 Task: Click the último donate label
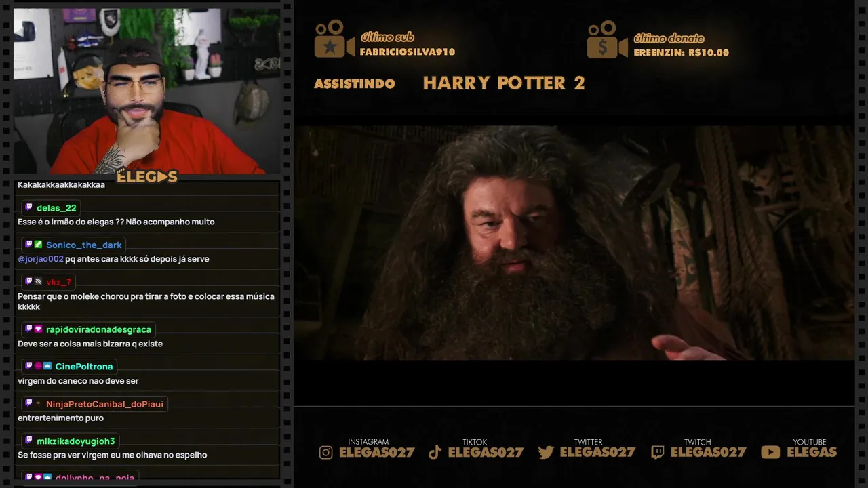pyautogui.click(x=669, y=38)
